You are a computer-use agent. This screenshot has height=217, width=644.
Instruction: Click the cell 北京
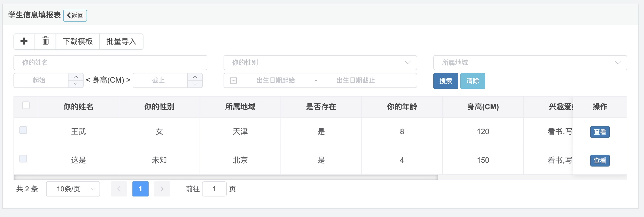(x=240, y=160)
